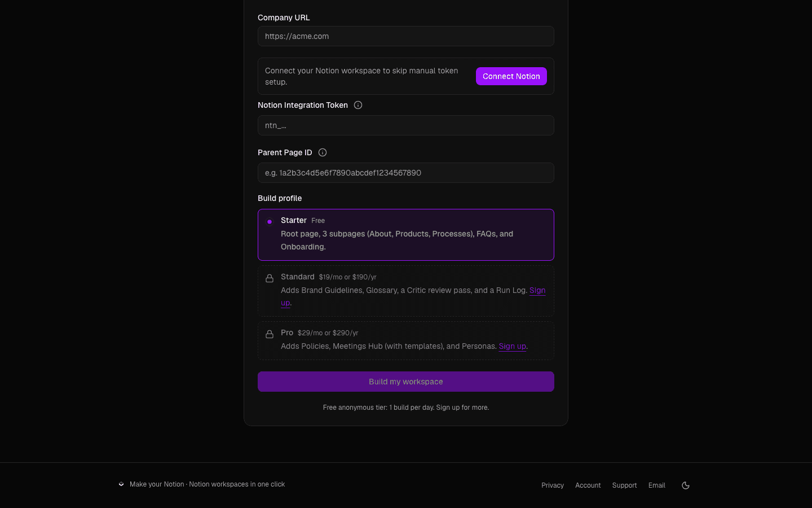Click the Connect Notion button

click(x=511, y=76)
